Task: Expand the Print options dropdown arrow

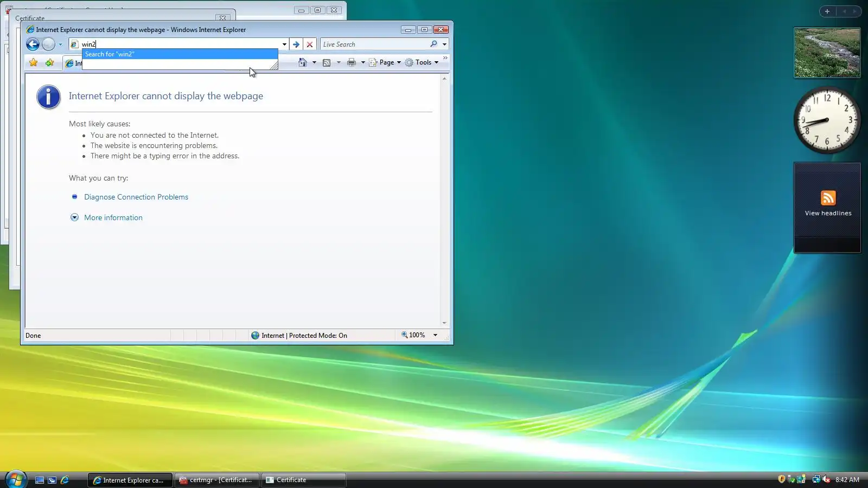Action: [x=363, y=62]
